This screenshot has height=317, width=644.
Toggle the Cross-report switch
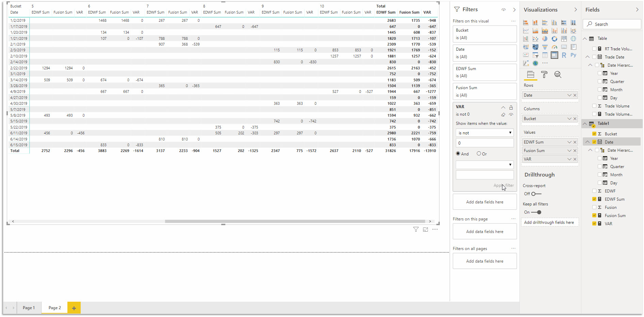[x=536, y=194]
